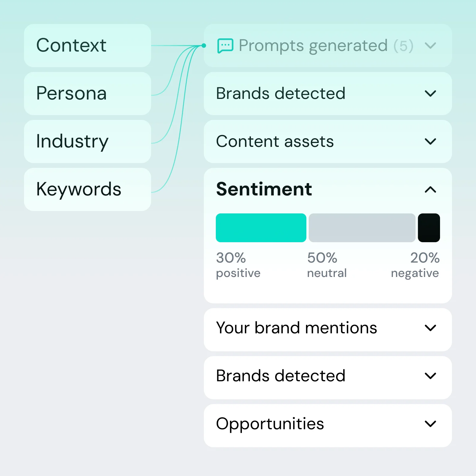Expand the Prompts generated chevron
Image resolution: width=476 pixels, height=476 pixels.
tap(430, 46)
